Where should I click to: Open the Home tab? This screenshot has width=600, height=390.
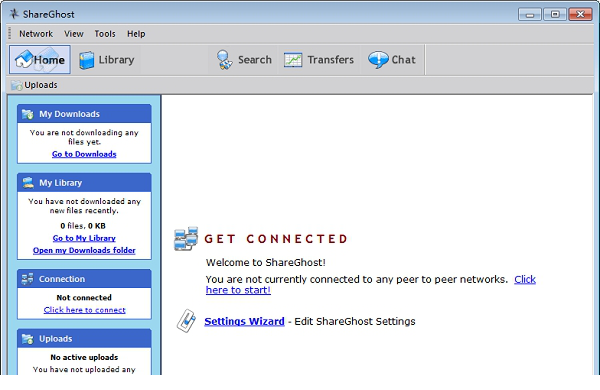pos(40,60)
